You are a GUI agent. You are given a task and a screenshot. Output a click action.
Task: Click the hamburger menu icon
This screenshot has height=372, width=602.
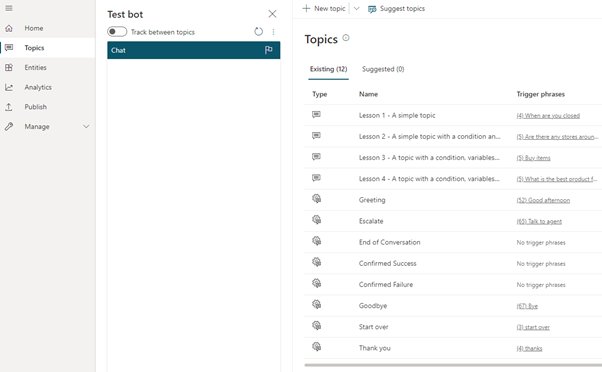[x=8, y=8]
